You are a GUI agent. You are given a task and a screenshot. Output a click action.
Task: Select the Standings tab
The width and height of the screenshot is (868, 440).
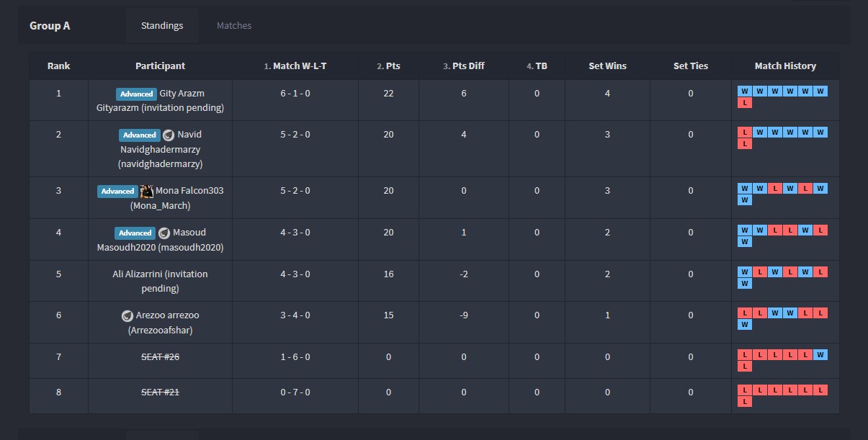162,26
